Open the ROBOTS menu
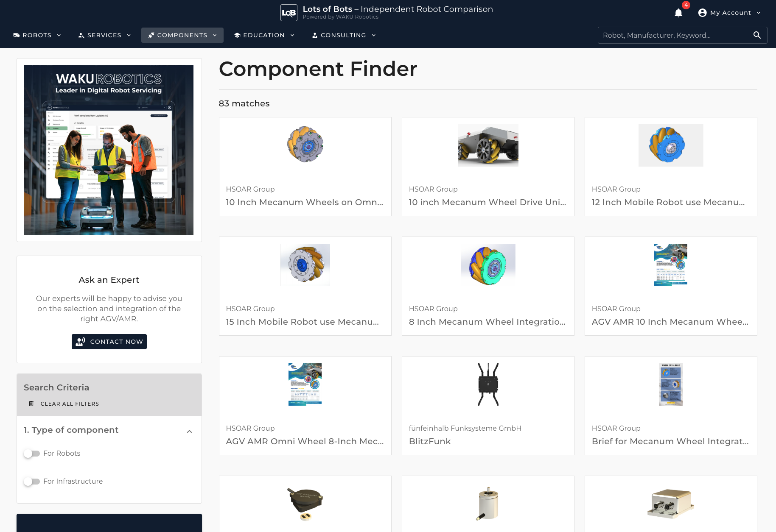Screen dimensions: 776x532 (37, 35)
